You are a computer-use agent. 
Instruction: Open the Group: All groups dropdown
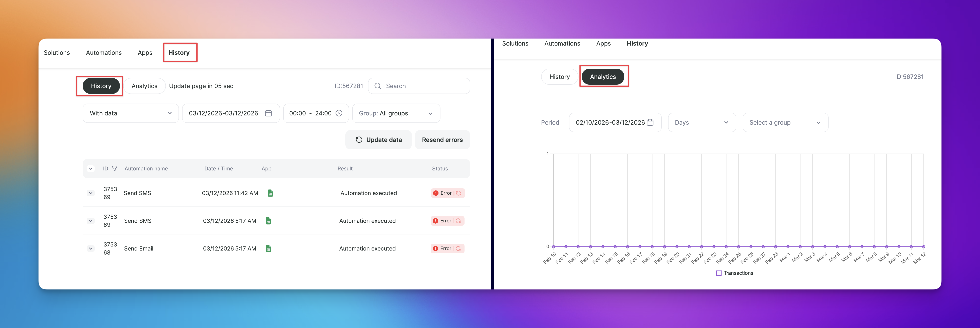pyautogui.click(x=396, y=113)
